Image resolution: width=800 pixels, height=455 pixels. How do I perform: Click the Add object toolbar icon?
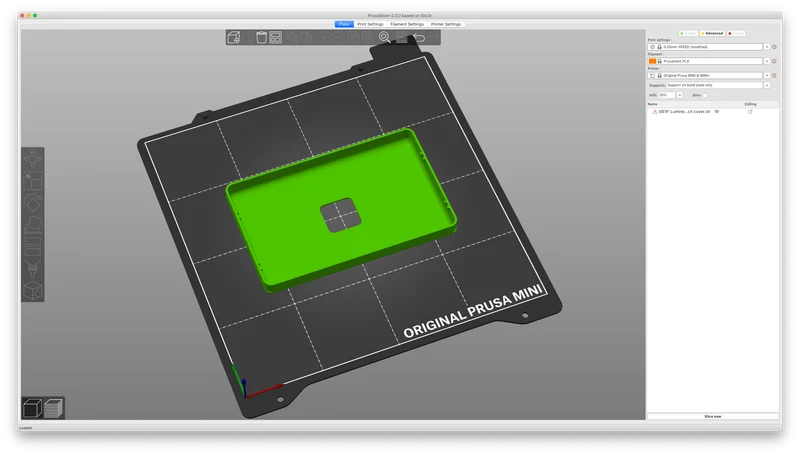tap(234, 37)
